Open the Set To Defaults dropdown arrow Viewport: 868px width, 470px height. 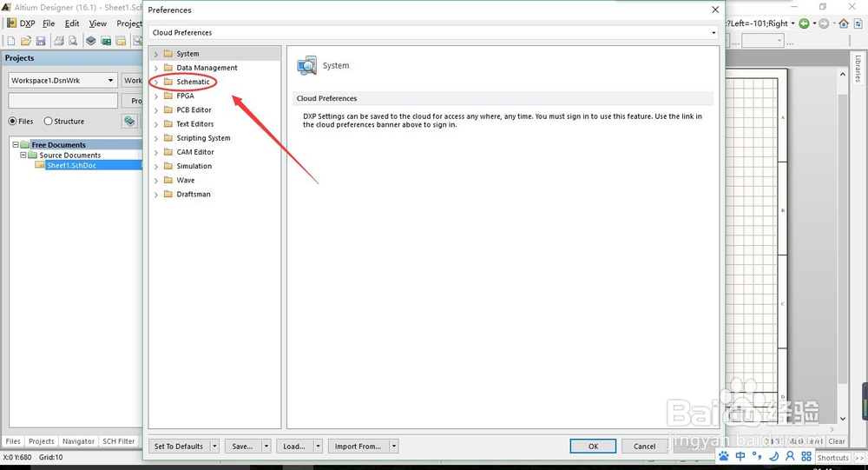click(214, 447)
